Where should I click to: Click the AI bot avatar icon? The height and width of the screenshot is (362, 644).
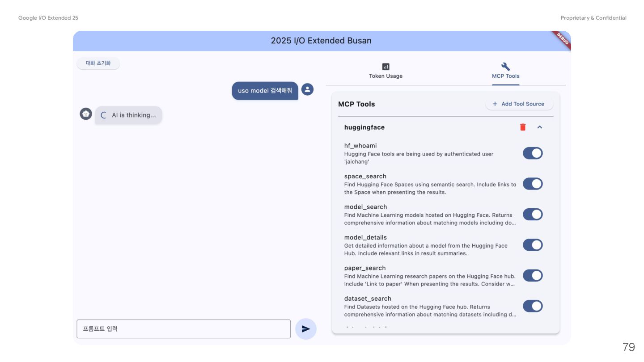pyautogui.click(x=86, y=114)
